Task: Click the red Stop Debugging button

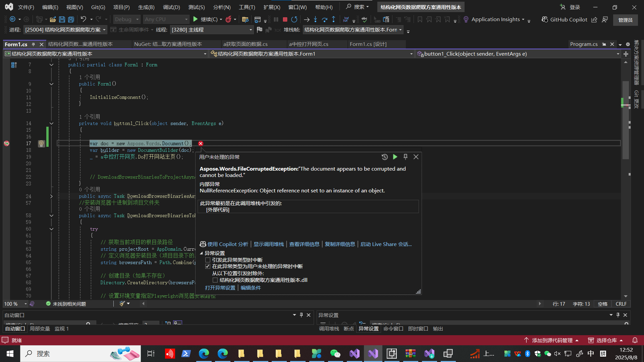Action: (285, 19)
